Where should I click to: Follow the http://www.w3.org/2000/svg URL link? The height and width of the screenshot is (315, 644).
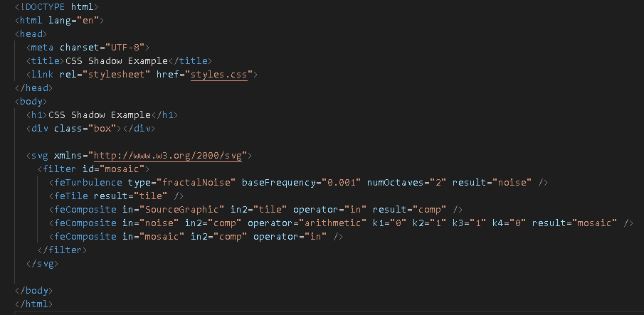point(167,156)
